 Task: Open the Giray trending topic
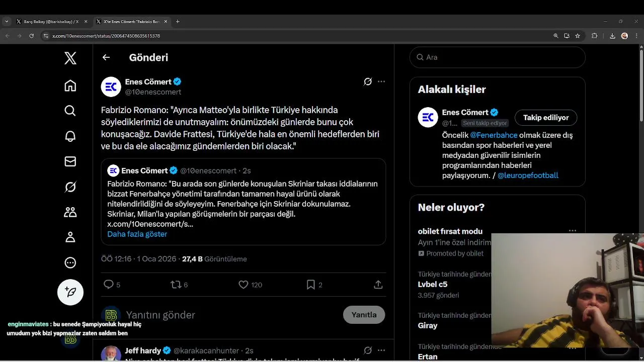click(428, 326)
